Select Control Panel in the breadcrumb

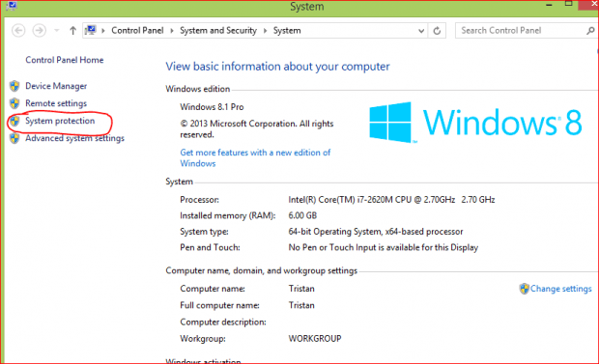(x=137, y=31)
